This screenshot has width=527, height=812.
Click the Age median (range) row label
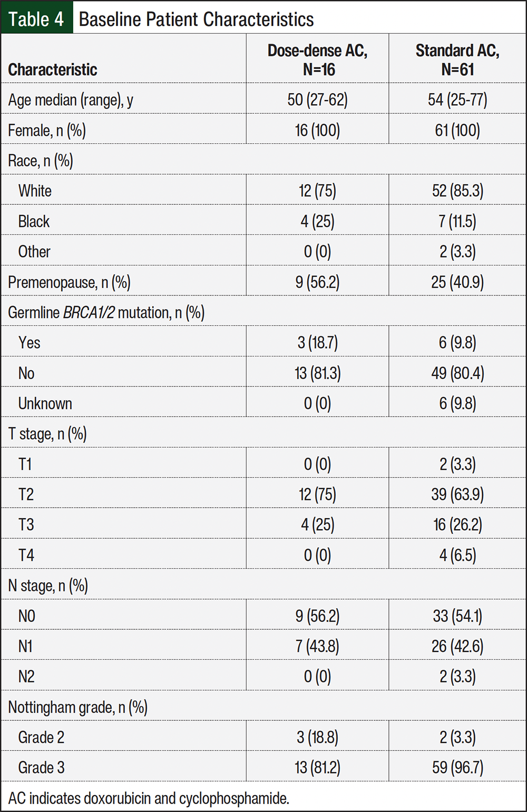click(x=71, y=100)
